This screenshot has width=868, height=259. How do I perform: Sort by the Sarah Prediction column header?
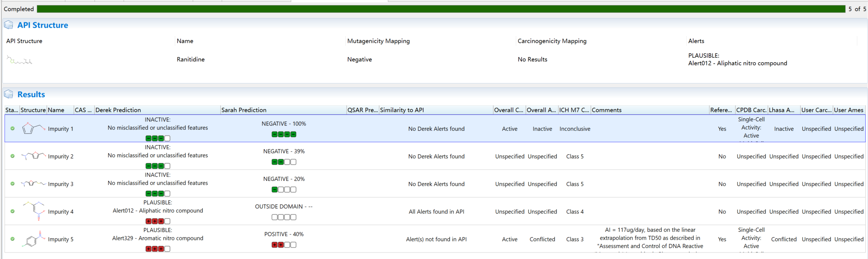point(283,110)
